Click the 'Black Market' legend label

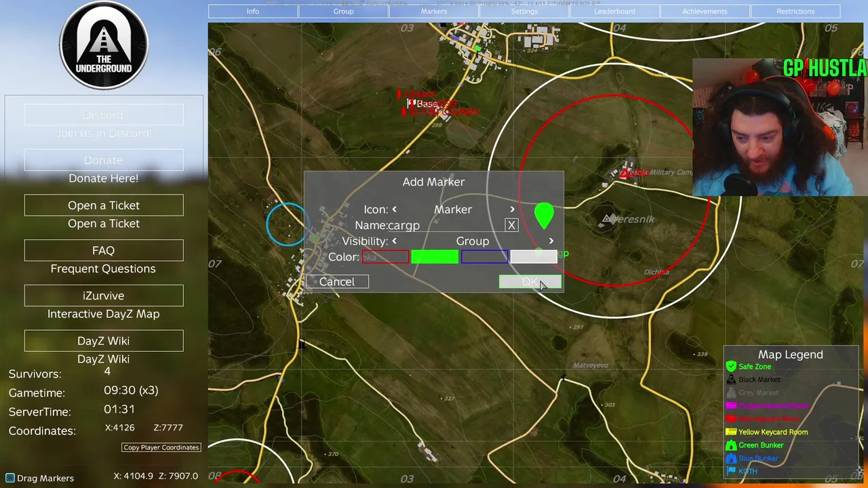pos(759,380)
